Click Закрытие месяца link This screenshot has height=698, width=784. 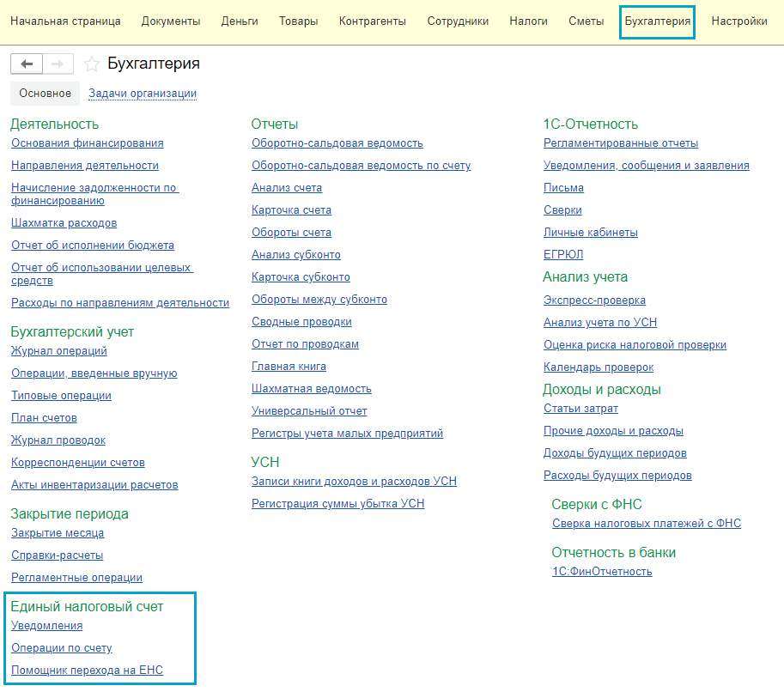click(58, 533)
